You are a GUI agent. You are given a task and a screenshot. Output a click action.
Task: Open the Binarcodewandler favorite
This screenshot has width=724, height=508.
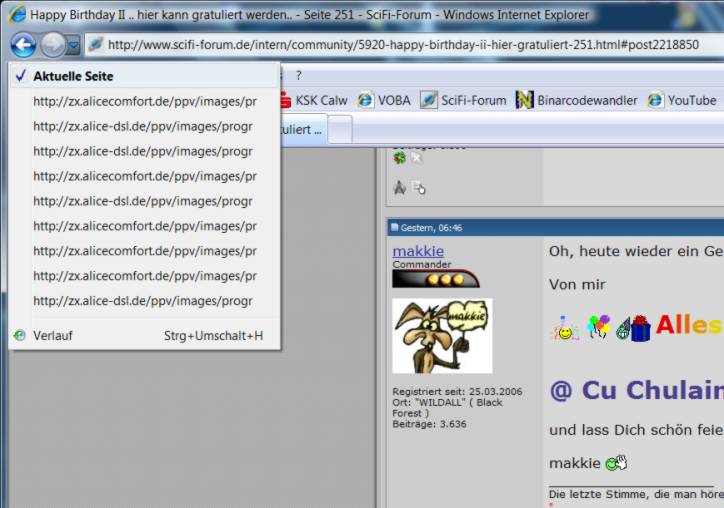pyautogui.click(x=576, y=100)
